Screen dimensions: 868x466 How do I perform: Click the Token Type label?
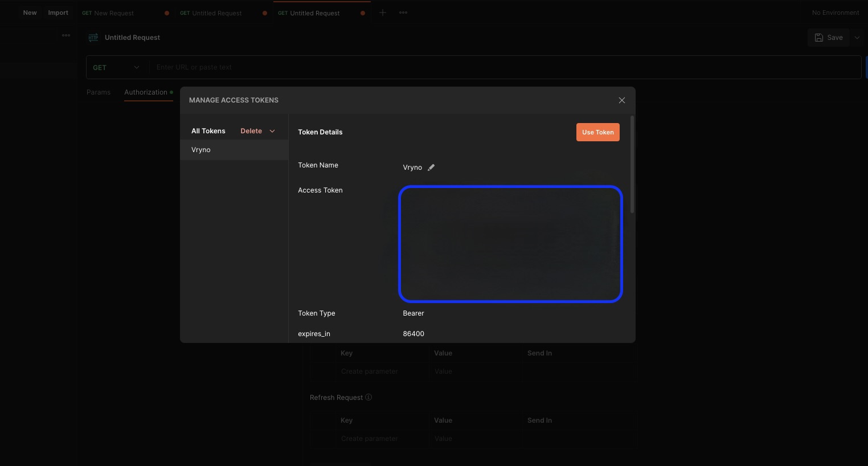click(317, 313)
